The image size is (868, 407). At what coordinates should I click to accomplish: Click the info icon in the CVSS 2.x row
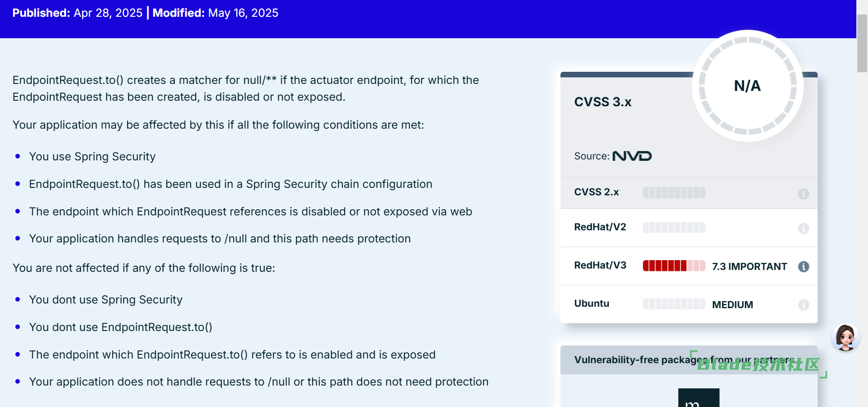[803, 193]
